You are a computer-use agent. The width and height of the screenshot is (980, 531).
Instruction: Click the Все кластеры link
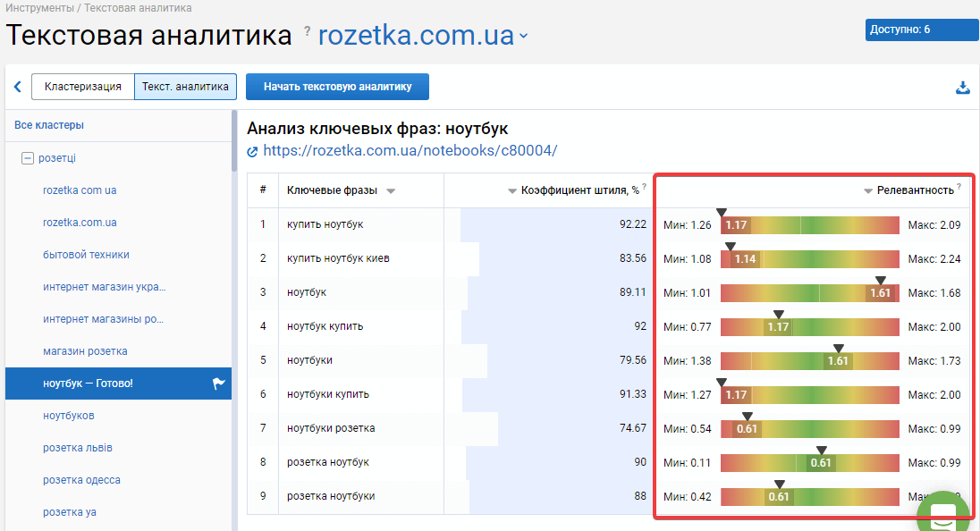pyautogui.click(x=49, y=125)
